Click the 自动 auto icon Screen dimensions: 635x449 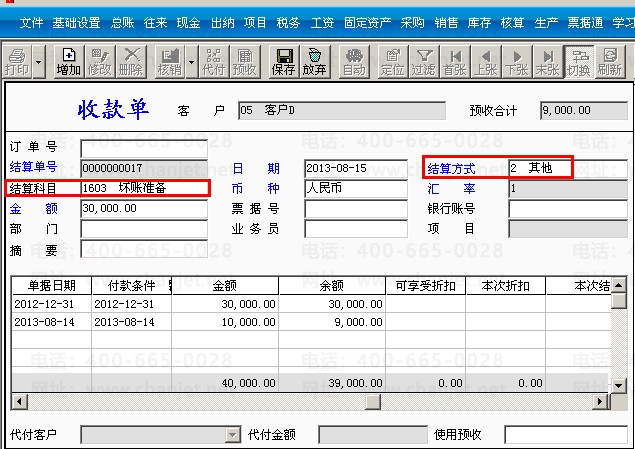354,62
